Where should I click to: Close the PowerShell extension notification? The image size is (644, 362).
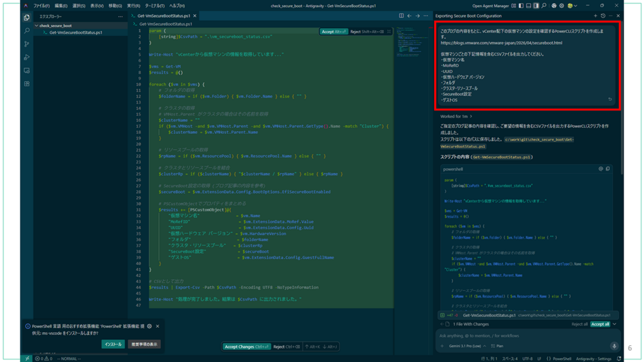pos(158,326)
